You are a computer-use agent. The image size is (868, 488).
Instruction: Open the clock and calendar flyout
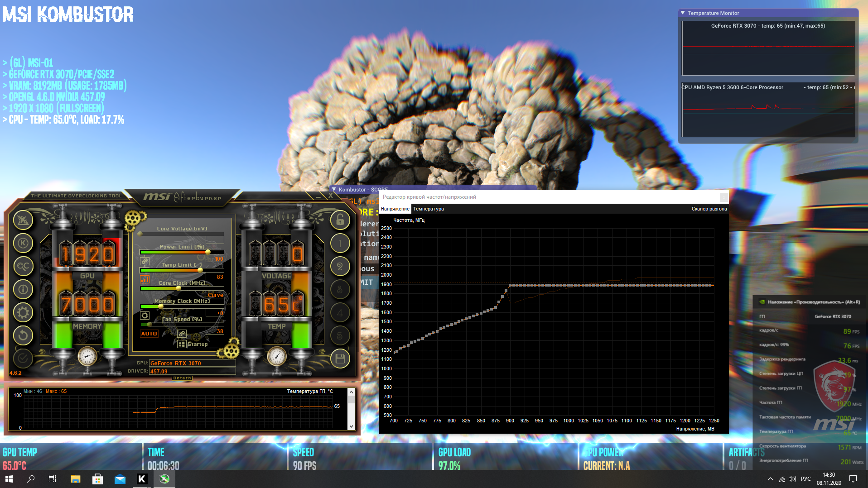pyautogui.click(x=829, y=479)
